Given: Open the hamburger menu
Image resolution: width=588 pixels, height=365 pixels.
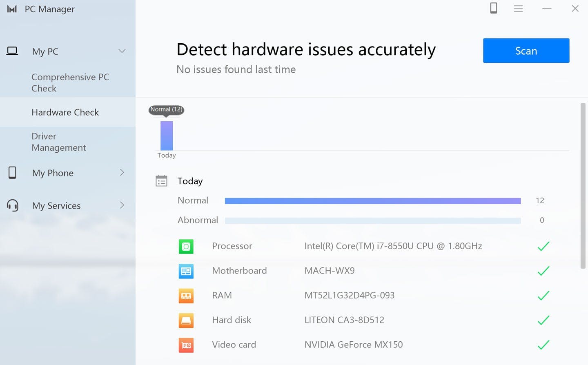Looking at the screenshot, I should pyautogui.click(x=518, y=9).
